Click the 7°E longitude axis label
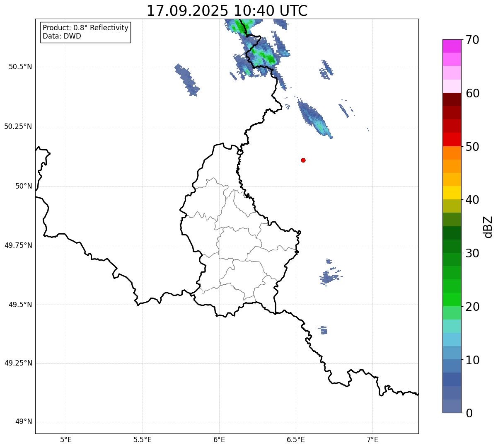Image resolution: width=498 pixels, height=448 pixels. (x=372, y=439)
